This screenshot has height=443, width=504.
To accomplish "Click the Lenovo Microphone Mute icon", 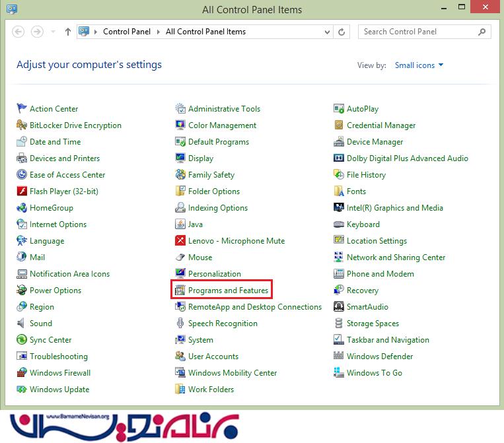I will click(x=180, y=241).
